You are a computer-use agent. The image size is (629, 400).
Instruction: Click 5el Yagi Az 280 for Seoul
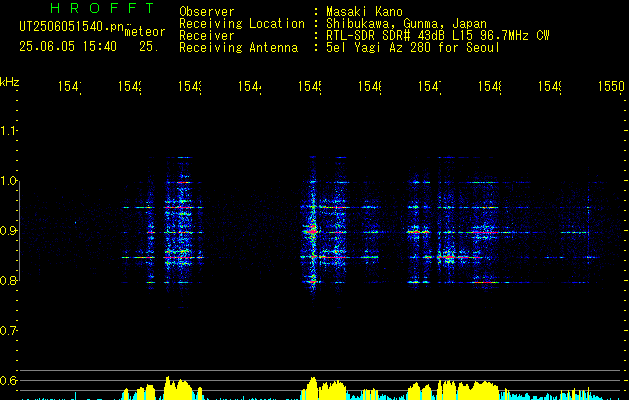(413, 48)
